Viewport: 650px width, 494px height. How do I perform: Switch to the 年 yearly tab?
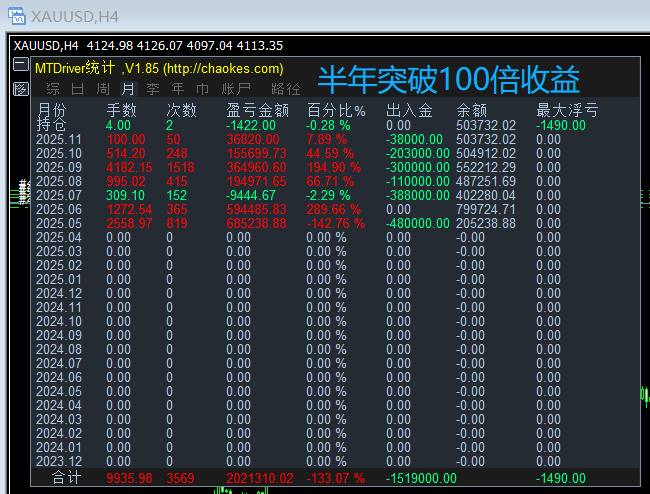click(x=177, y=89)
